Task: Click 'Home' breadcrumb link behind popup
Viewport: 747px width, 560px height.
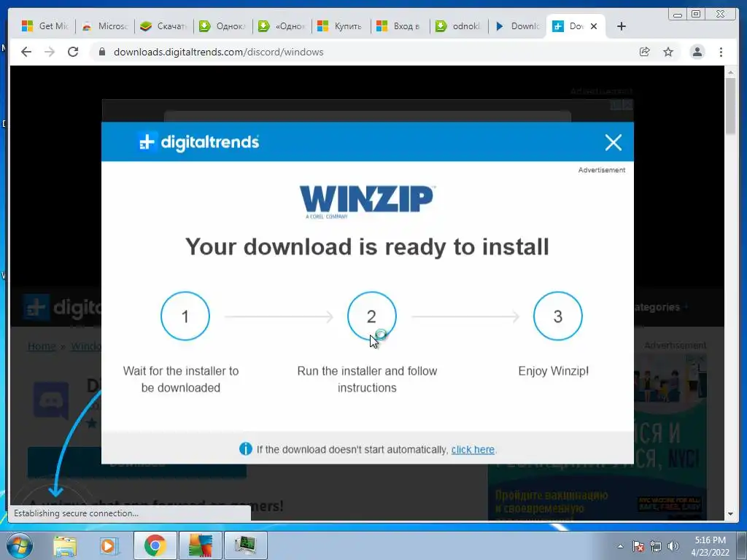Action: pos(42,346)
